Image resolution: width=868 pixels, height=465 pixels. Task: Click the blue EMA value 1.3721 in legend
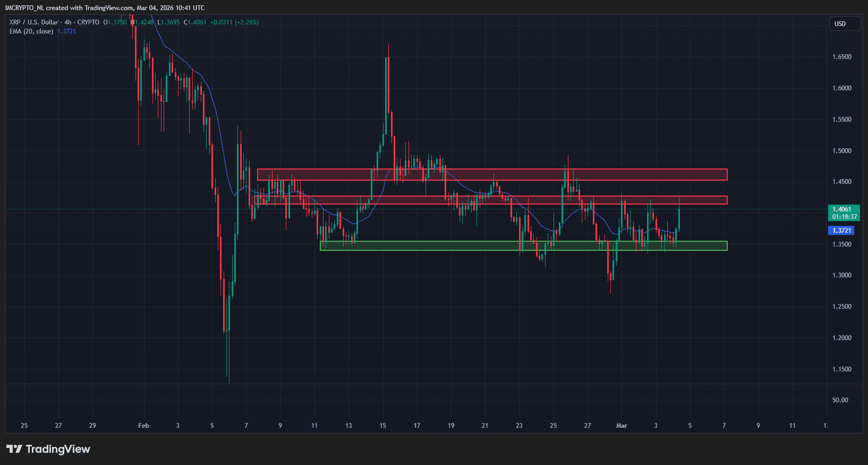(x=67, y=31)
